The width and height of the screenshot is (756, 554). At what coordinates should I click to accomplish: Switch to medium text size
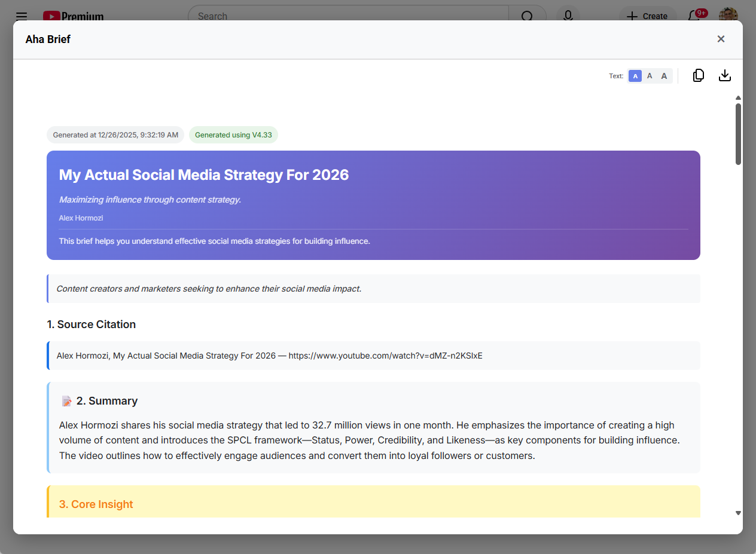pyautogui.click(x=650, y=76)
